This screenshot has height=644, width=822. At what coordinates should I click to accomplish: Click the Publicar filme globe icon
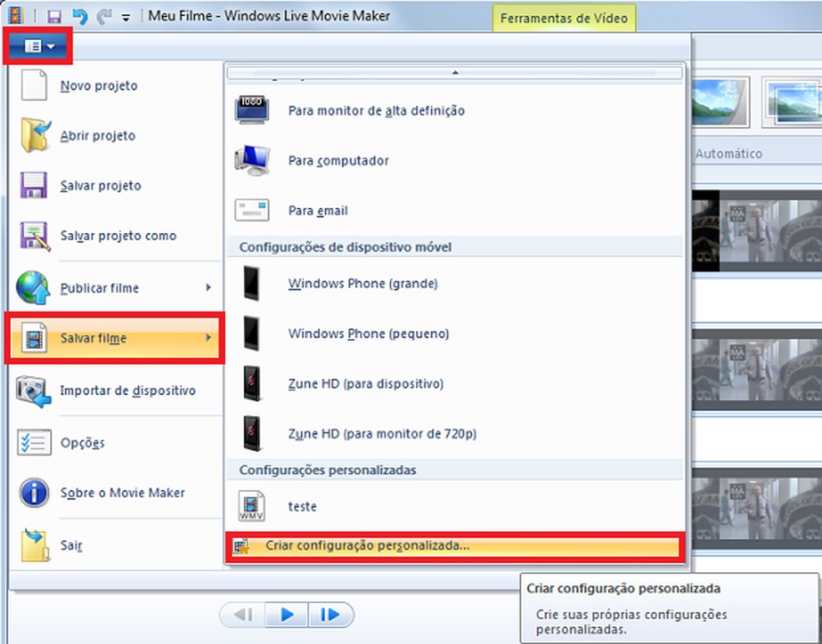tap(33, 287)
